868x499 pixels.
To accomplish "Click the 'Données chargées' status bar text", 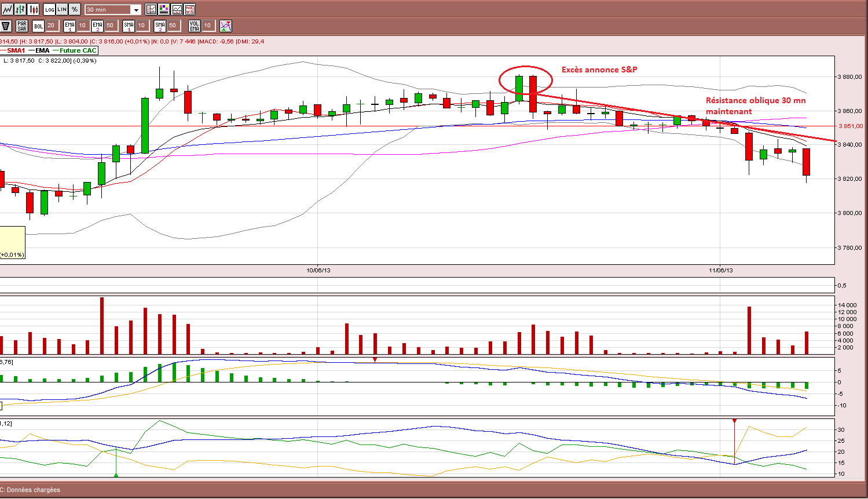I will click(x=34, y=490).
